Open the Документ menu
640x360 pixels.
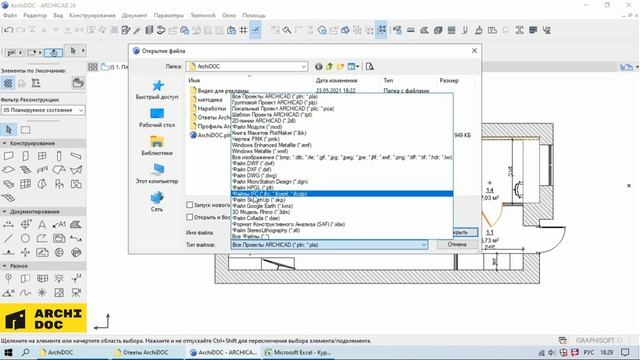point(134,15)
